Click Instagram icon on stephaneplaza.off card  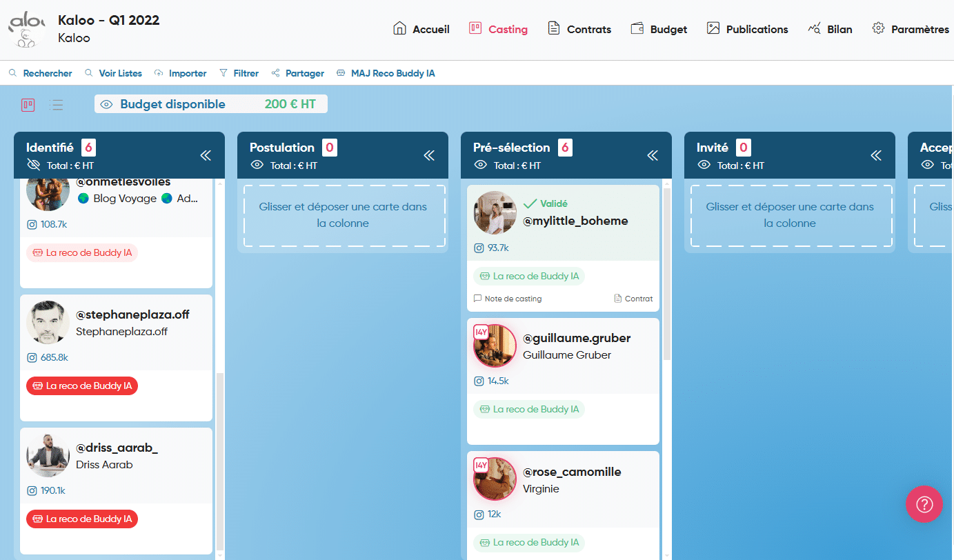point(32,358)
